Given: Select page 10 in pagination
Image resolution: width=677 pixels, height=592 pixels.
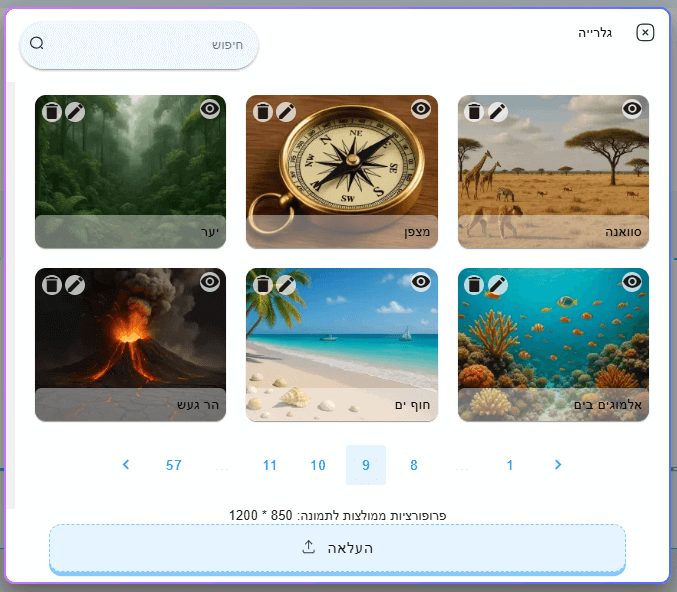Looking at the screenshot, I should pos(318,465).
